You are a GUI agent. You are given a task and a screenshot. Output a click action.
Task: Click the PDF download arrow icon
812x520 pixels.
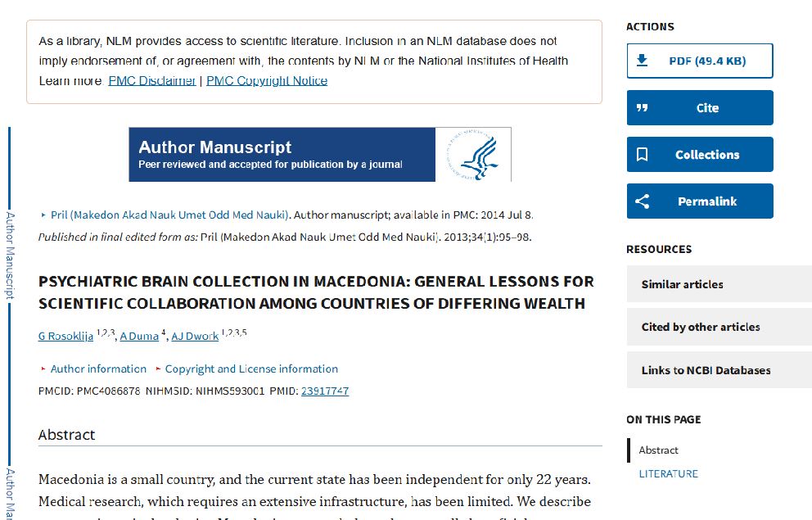(643, 61)
